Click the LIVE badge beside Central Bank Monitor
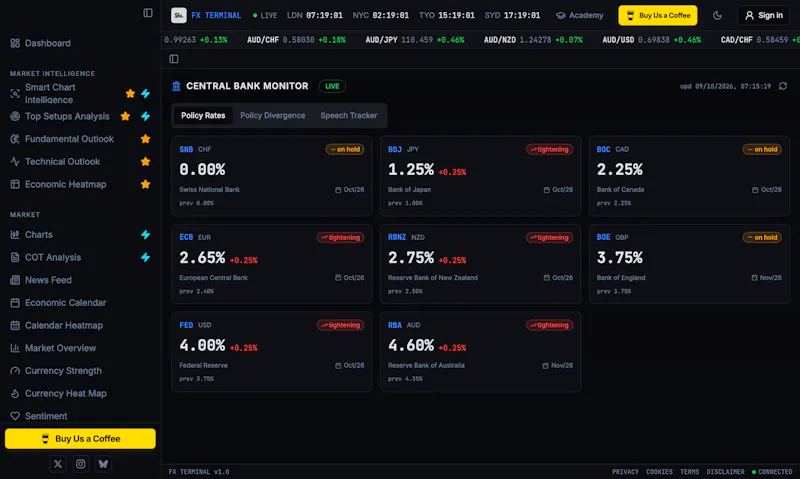Viewport: 800px width, 479px height. pyautogui.click(x=332, y=86)
